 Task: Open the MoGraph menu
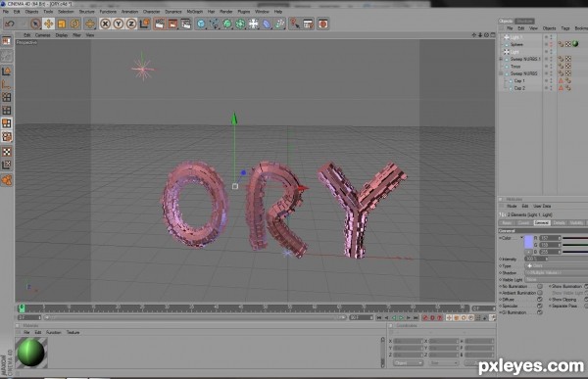[x=195, y=12]
